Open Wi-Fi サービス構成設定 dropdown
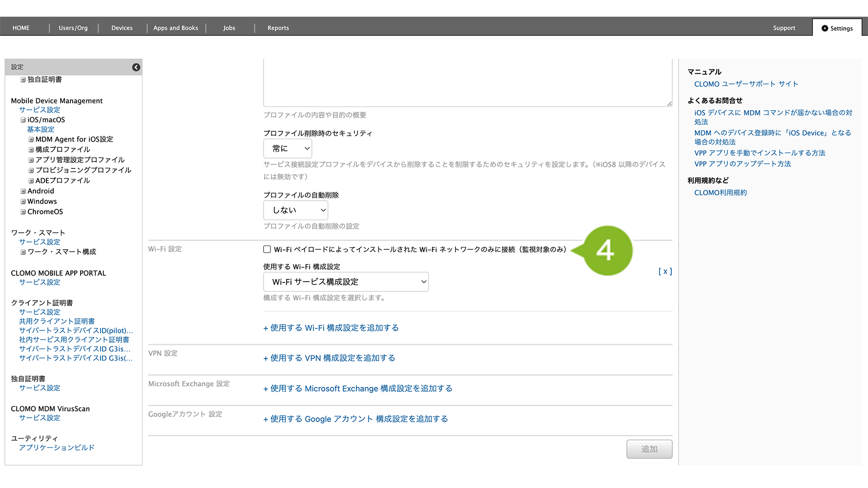Screen dimensions: 868x488 click(x=346, y=282)
